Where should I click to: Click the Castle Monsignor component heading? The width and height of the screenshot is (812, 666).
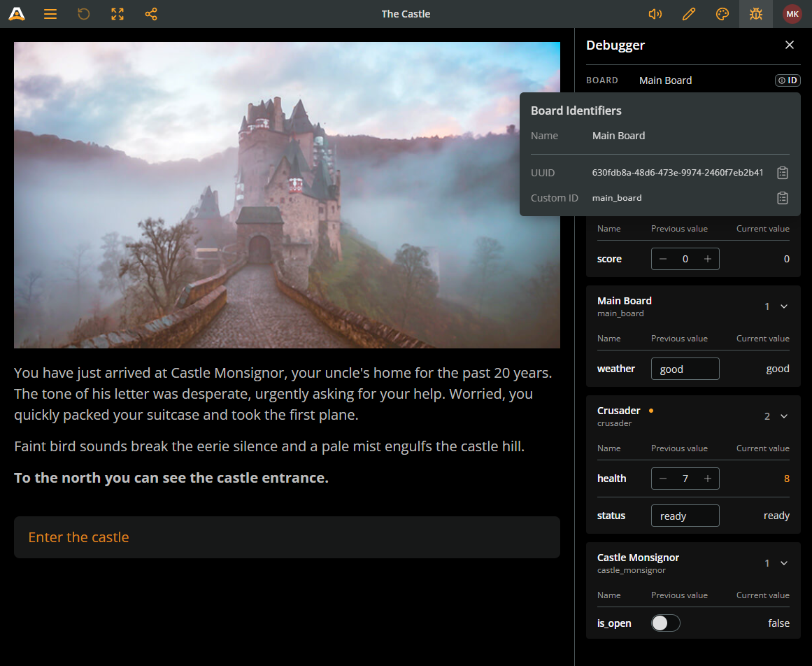click(x=638, y=558)
